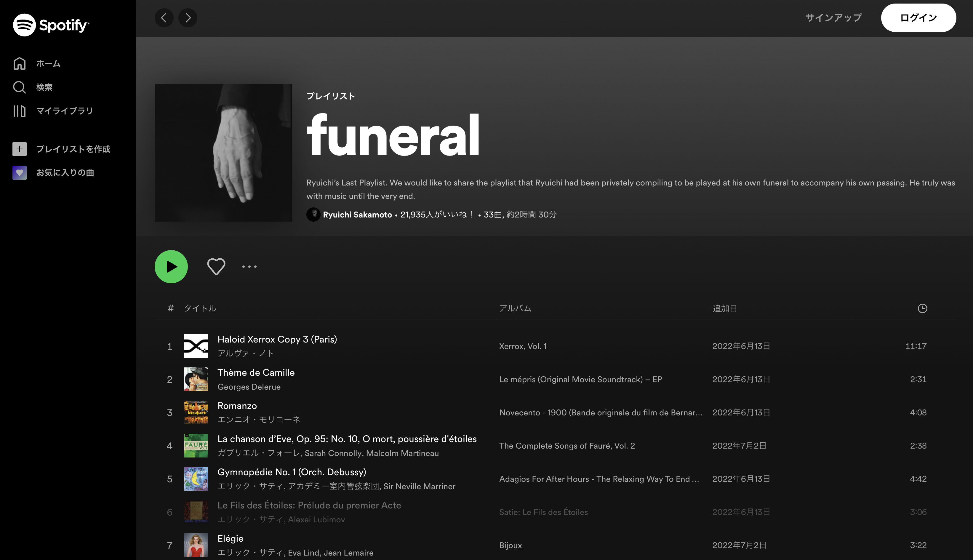This screenshot has height=560, width=973.
Task: Play the funeral playlist with the green button
Action: pos(171,267)
